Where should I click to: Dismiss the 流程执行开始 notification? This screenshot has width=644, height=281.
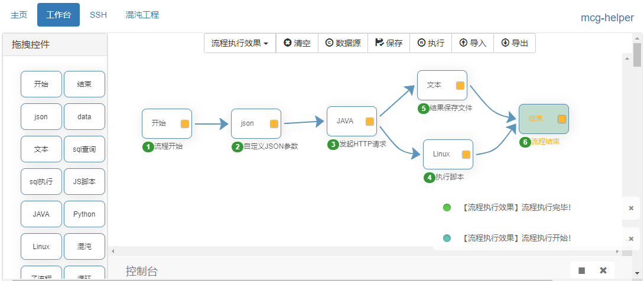tap(631, 238)
